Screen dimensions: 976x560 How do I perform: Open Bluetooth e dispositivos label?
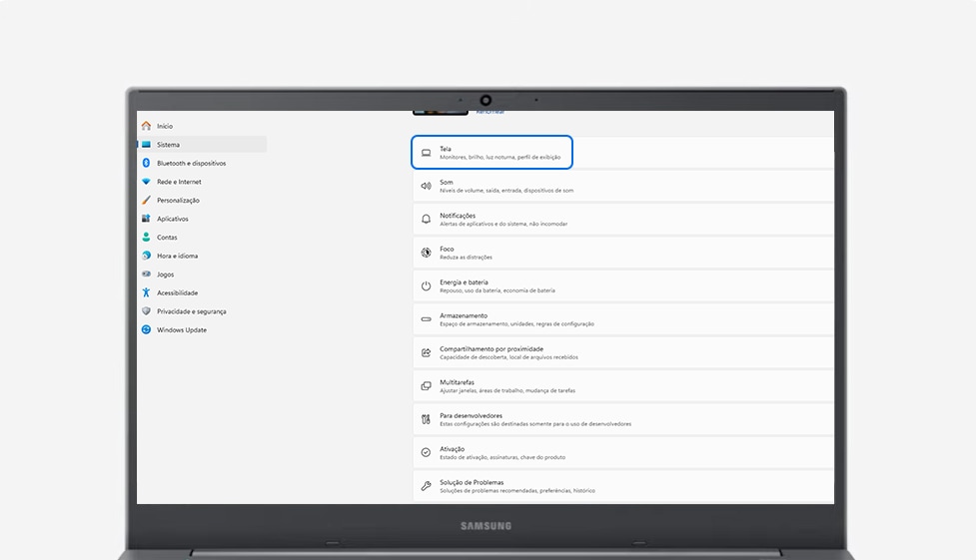click(x=191, y=163)
